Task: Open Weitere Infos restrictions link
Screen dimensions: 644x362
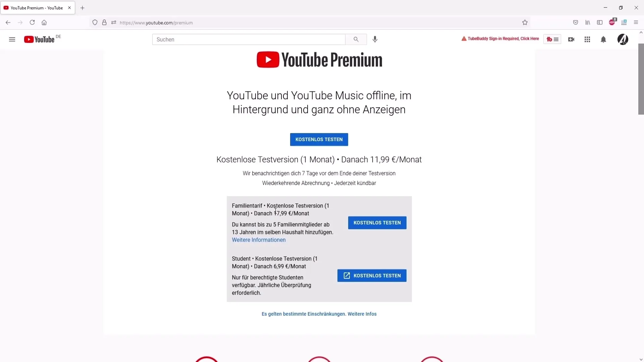Action: 362,314
